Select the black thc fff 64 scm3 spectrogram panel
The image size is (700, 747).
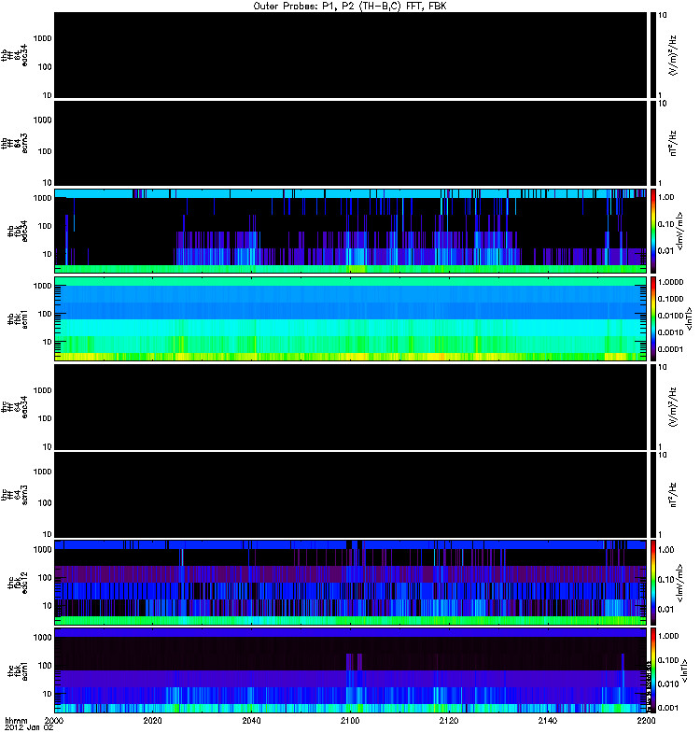point(351,495)
